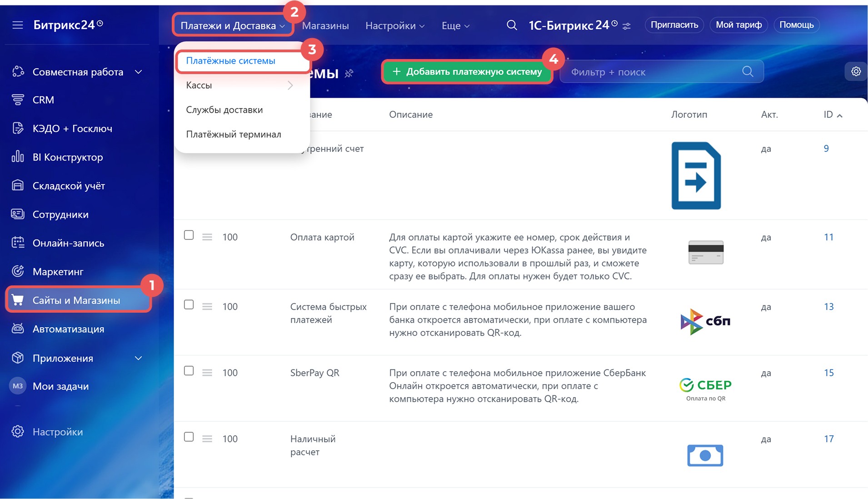Click the СБП logo thumbnail
The width and height of the screenshot is (868, 499).
pyautogui.click(x=705, y=321)
